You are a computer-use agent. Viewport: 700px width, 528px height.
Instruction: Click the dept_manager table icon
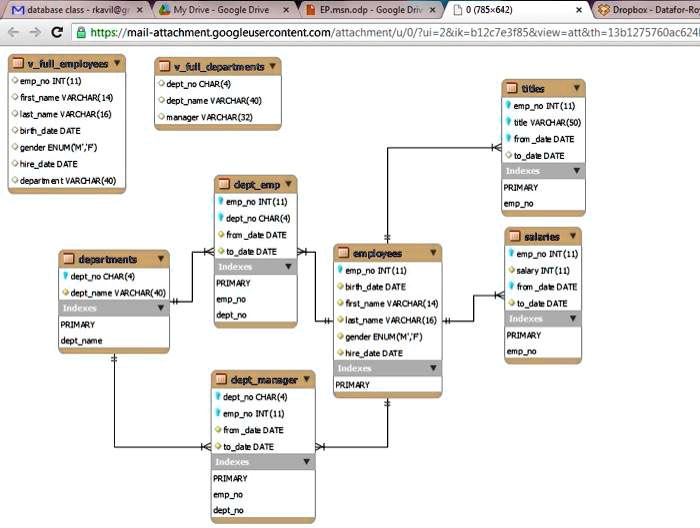(221, 380)
